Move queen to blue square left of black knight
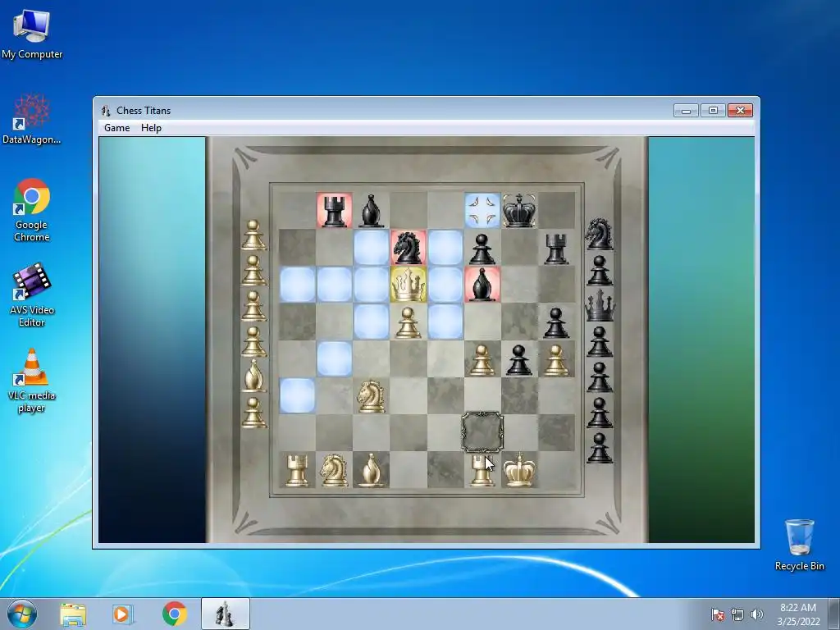Screen dimensions: 840x630 (x=372, y=248)
